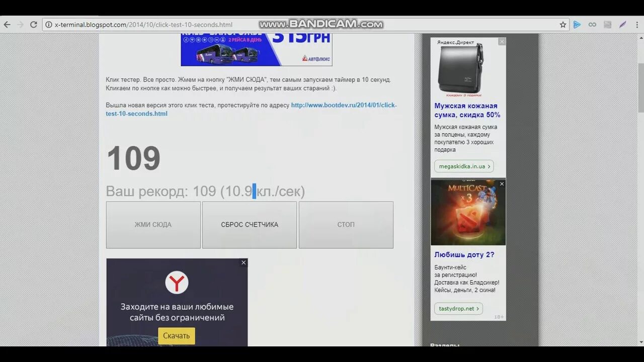Click the blue play-arrow extension icon

click(577, 24)
